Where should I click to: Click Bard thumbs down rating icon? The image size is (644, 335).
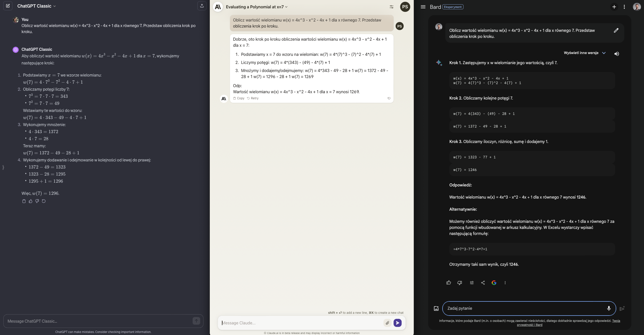tap(459, 283)
